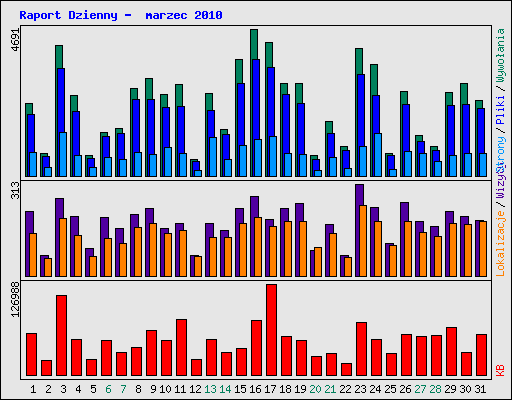This screenshot has height=400, width=512.
Task: Click the green weekend day label '27'
Action: 420,389
